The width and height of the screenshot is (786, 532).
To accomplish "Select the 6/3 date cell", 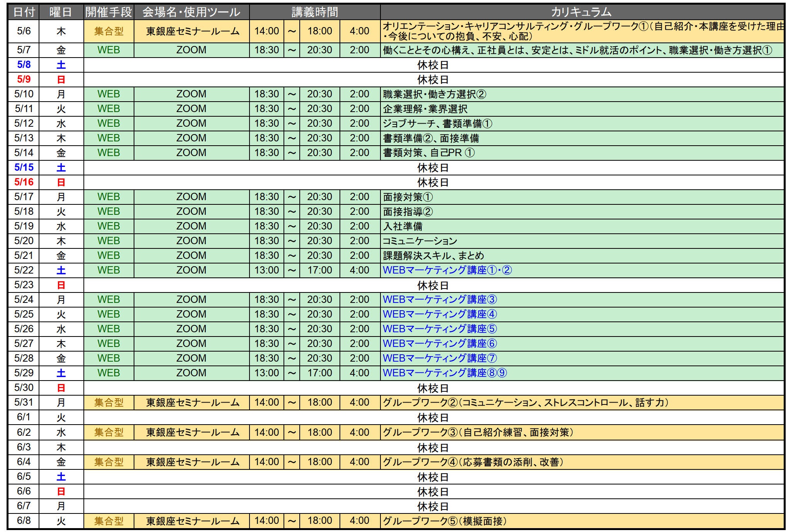I will (x=24, y=447).
